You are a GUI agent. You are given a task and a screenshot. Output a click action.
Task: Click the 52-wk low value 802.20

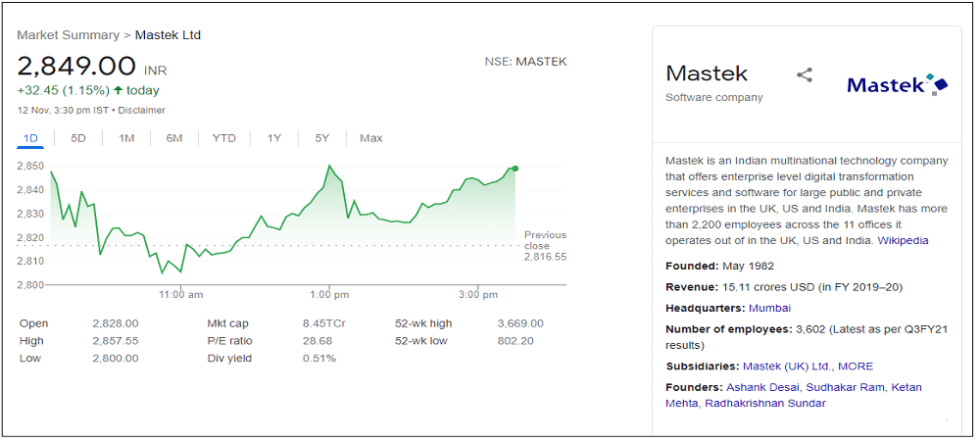tap(515, 341)
